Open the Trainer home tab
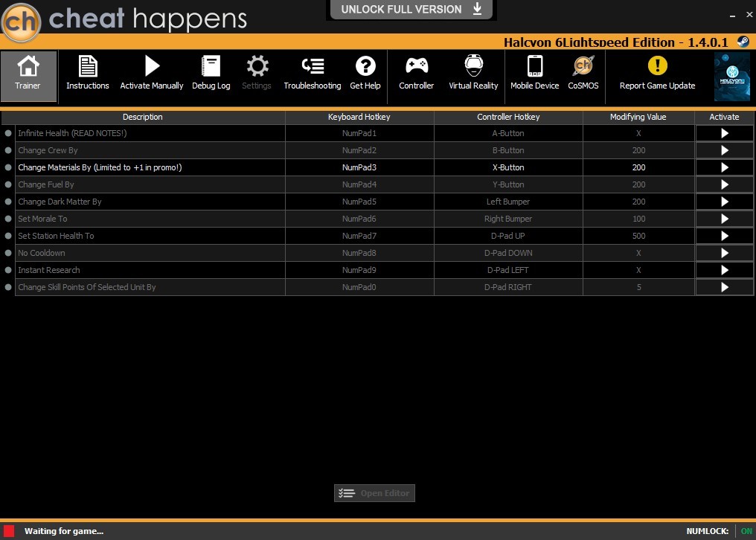756x540 pixels. pyautogui.click(x=28, y=76)
